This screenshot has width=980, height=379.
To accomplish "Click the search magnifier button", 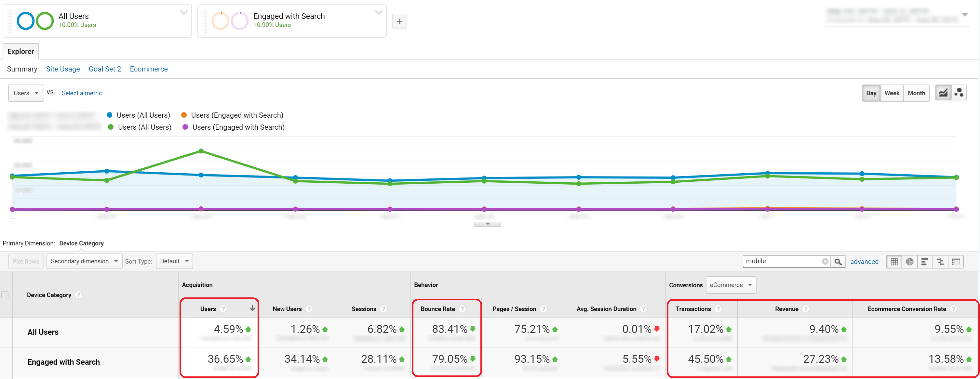I will [838, 262].
